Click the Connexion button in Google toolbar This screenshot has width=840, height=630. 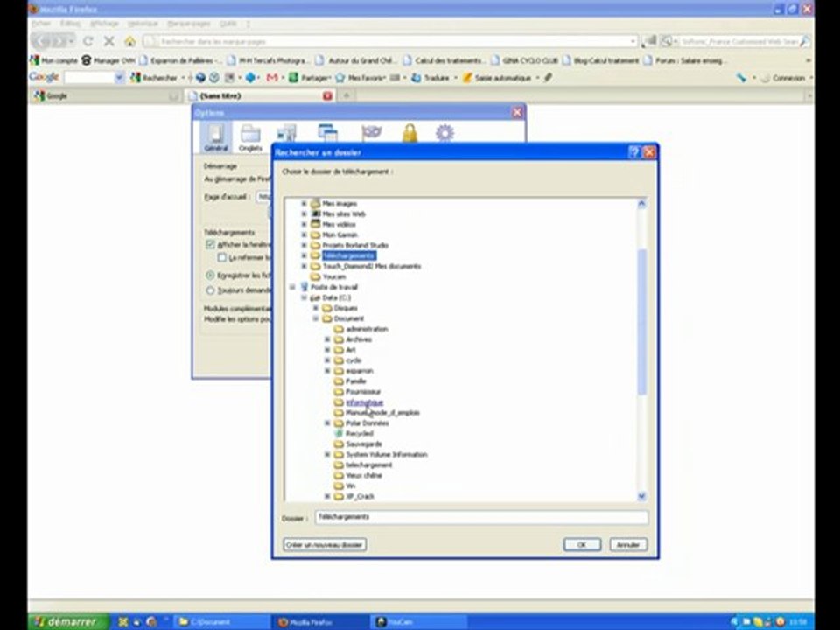tap(783, 78)
